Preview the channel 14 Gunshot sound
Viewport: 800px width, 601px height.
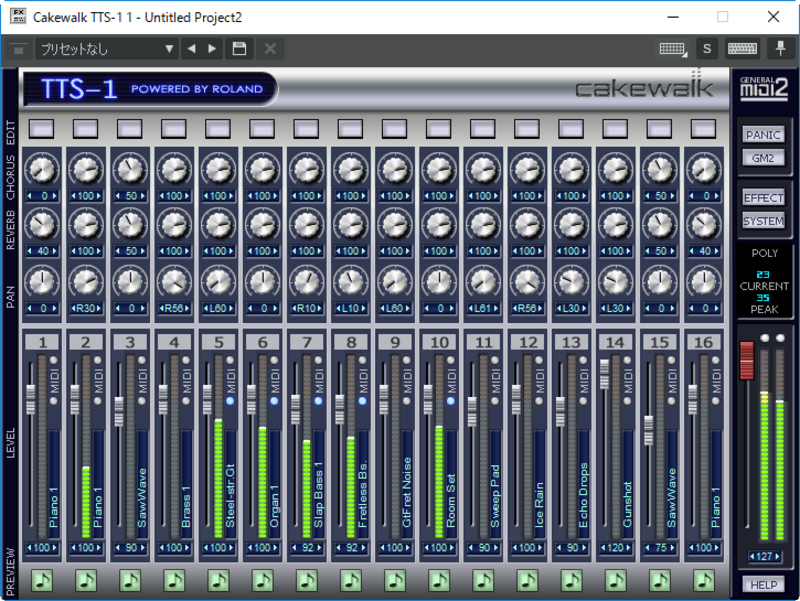click(615, 581)
